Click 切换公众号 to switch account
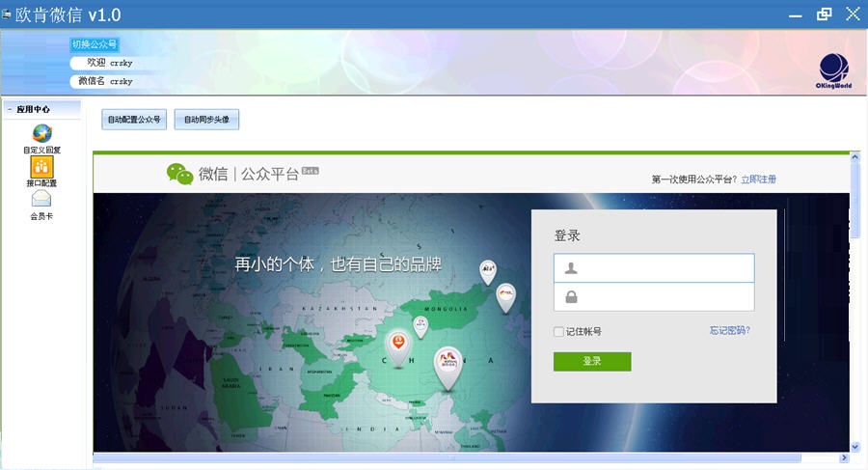 (95, 44)
